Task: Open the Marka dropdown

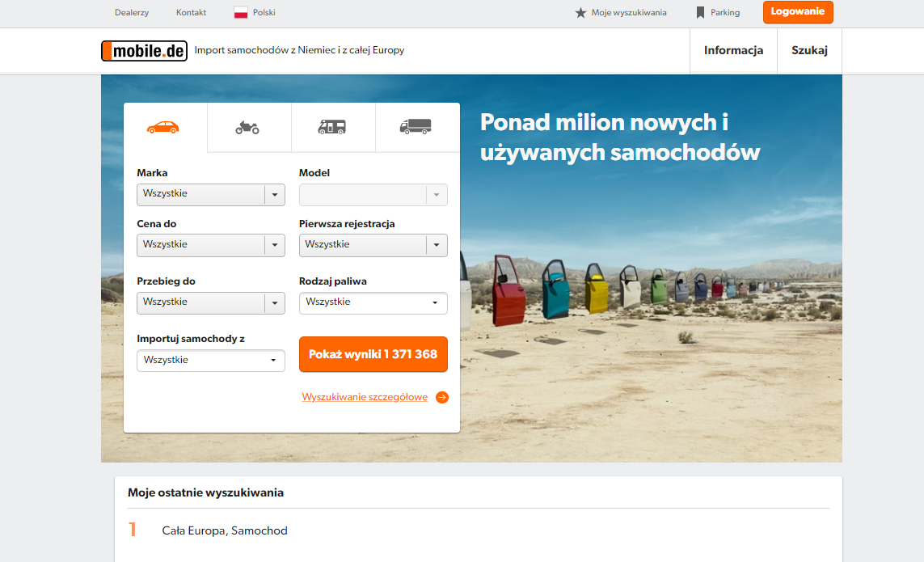Action: point(211,195)
